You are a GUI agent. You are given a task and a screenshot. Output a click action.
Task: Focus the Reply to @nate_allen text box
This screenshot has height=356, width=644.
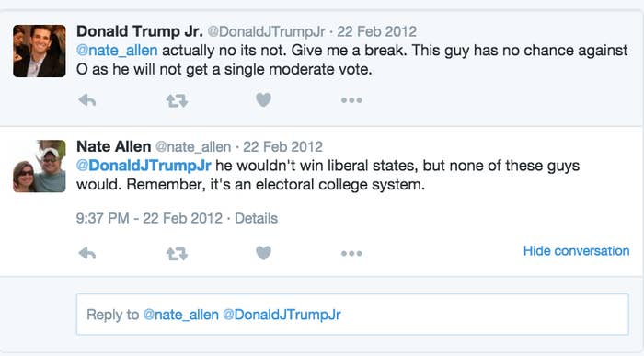click(352, 315)
